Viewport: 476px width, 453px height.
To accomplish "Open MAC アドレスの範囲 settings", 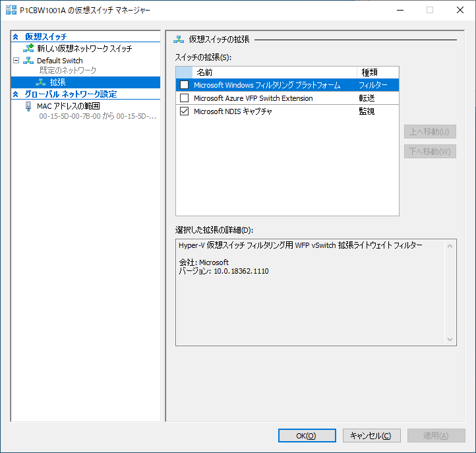I will pyautogui.click(x=69, y=106).
